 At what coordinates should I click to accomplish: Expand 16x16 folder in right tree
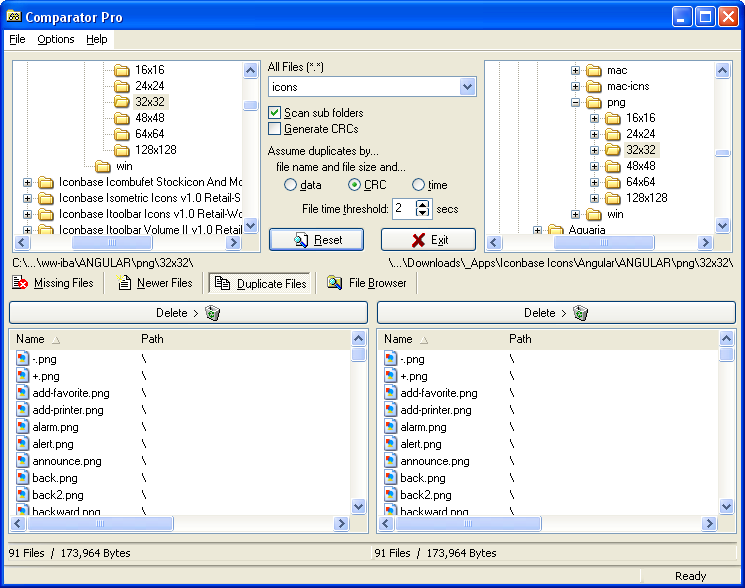tap(594, 118)
